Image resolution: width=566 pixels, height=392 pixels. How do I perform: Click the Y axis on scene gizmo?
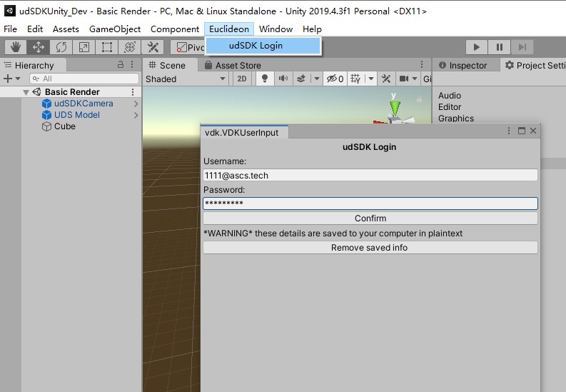(x=395, y=107)
